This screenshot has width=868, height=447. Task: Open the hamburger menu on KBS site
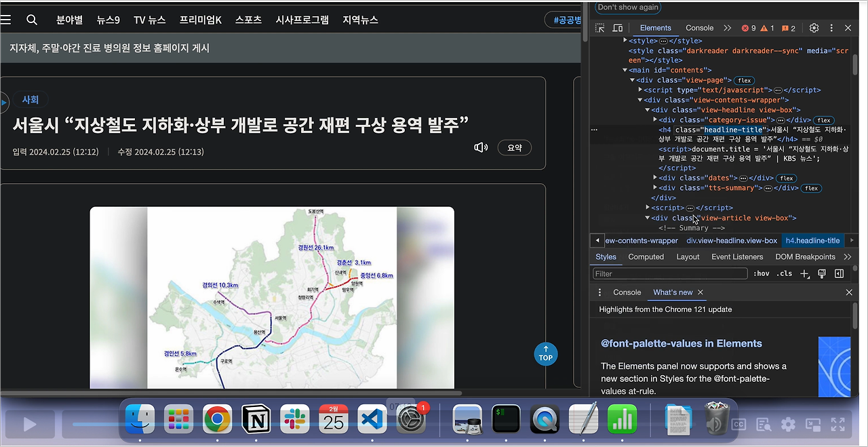(5, 20)
